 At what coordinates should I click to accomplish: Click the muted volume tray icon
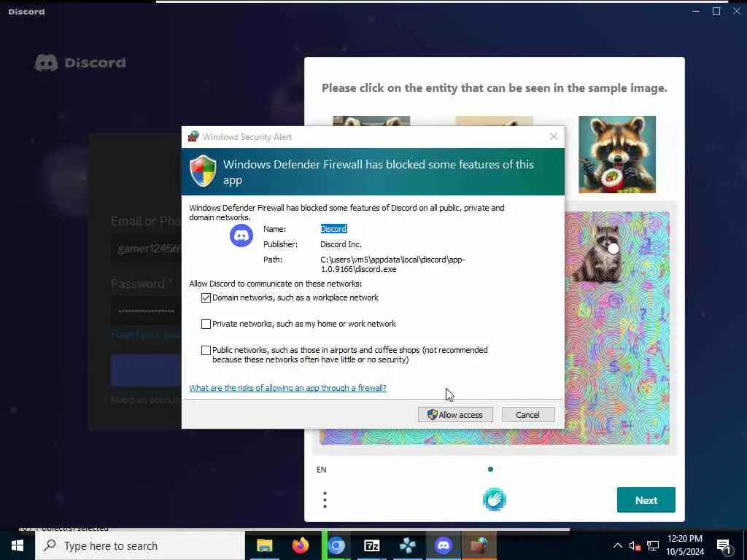[x=635, y=546]
